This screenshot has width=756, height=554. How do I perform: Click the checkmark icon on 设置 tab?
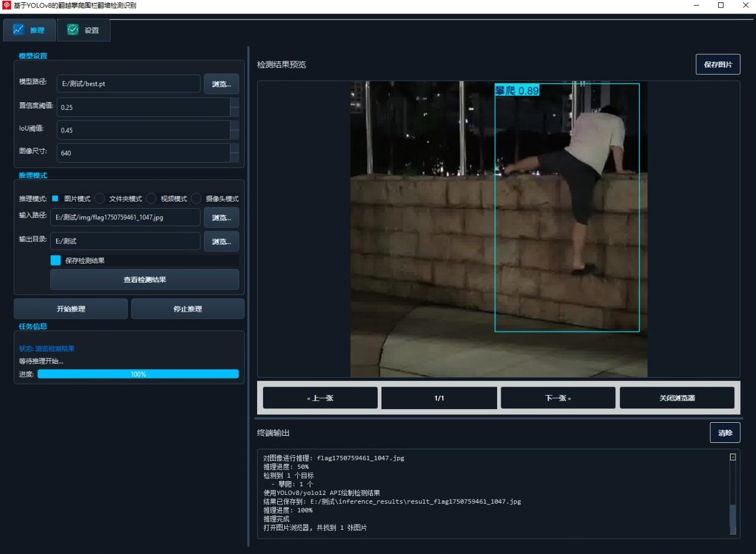click(73, 30)
